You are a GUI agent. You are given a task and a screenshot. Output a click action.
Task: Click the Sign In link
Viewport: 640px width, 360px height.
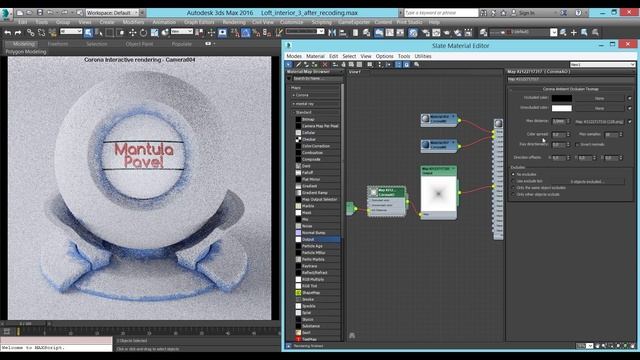tap(526, 13)
